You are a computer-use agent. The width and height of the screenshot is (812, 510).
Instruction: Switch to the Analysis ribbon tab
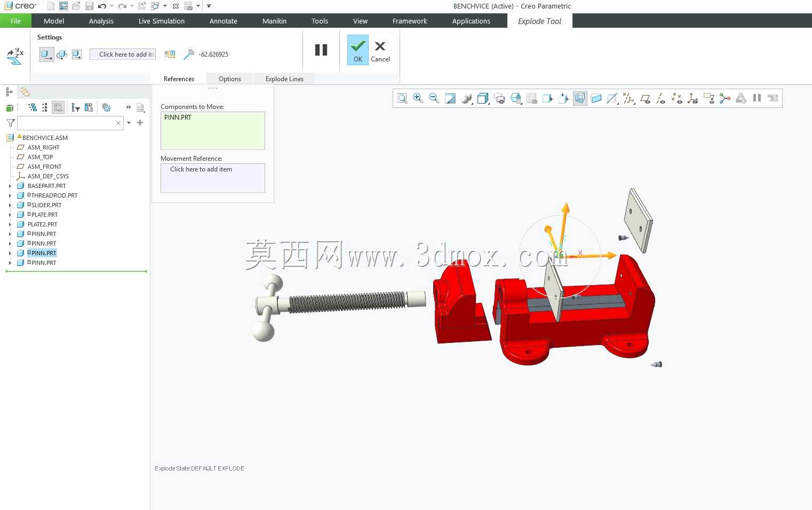point(101,21)
